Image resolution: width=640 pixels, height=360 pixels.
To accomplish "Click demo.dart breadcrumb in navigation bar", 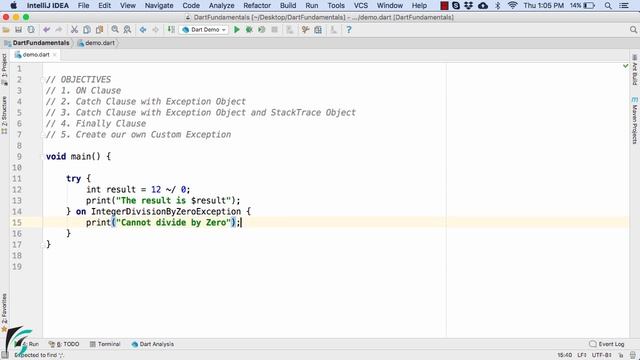I will [96, 43].
